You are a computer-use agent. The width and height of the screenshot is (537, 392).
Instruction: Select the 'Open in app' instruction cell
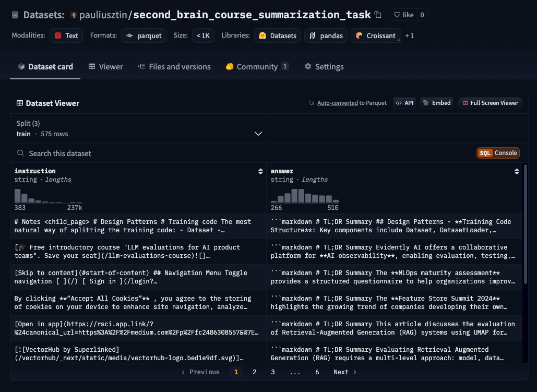(138, 328)
